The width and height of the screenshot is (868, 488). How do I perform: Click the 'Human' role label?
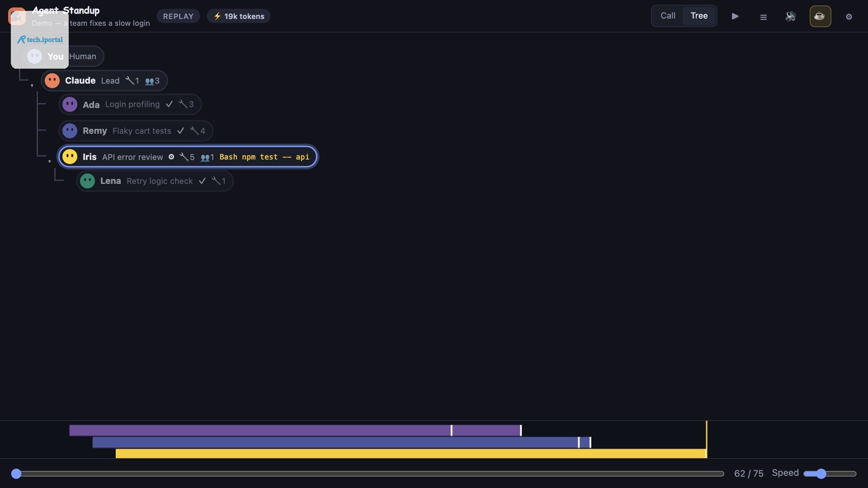(x=83, y=56)
